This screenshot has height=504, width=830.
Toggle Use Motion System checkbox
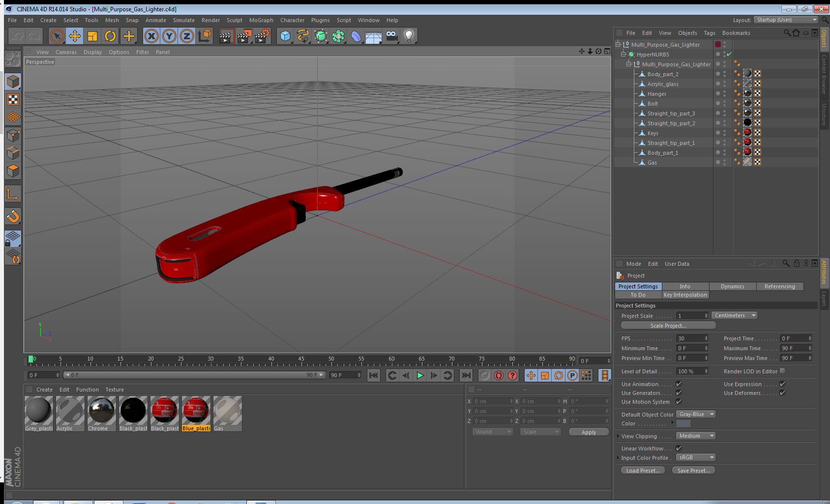(679, 402)
